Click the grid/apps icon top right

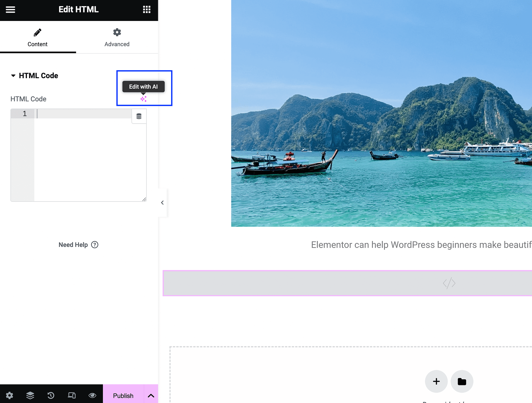click(146, 9)
